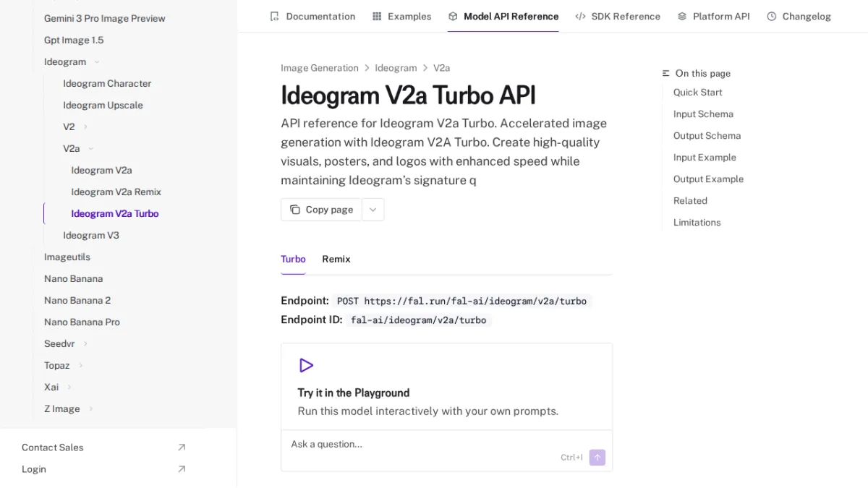Open Ideogram Character sidebar item
The height and width of the screenshot is (488, 868).
107,84
